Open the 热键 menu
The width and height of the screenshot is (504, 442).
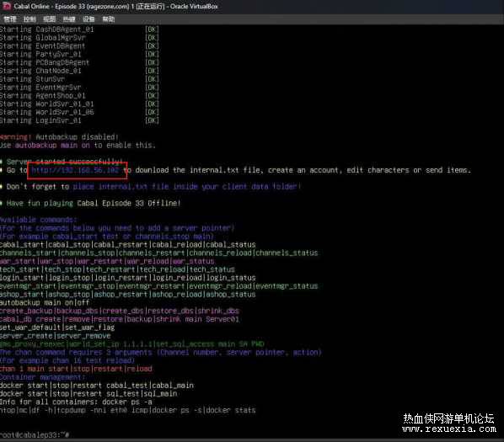[69, 19]
